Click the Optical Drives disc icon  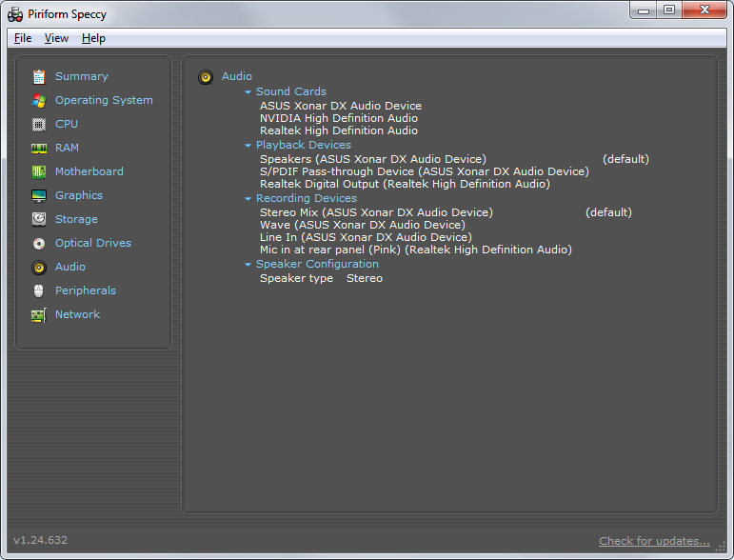pyautogui.click(x=39, y=244)
